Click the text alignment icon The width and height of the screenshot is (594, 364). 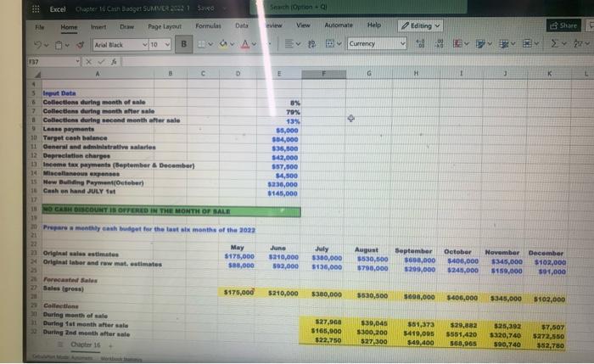point(289,44)
